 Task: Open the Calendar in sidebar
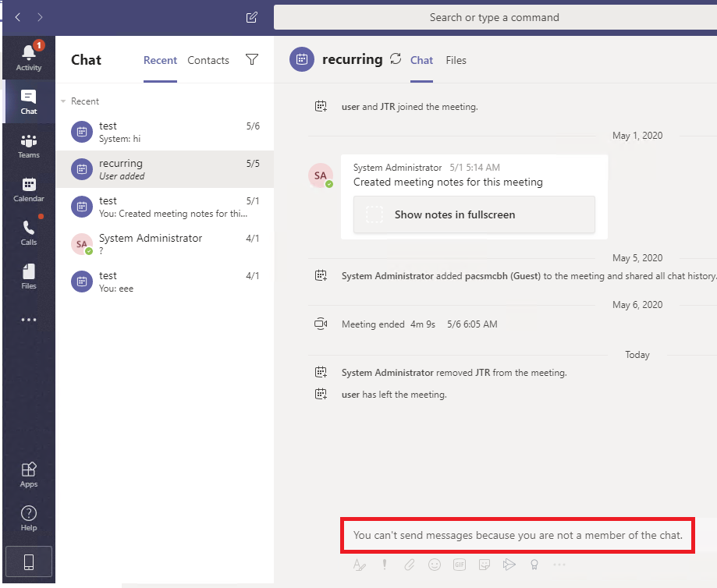(29, 190)
